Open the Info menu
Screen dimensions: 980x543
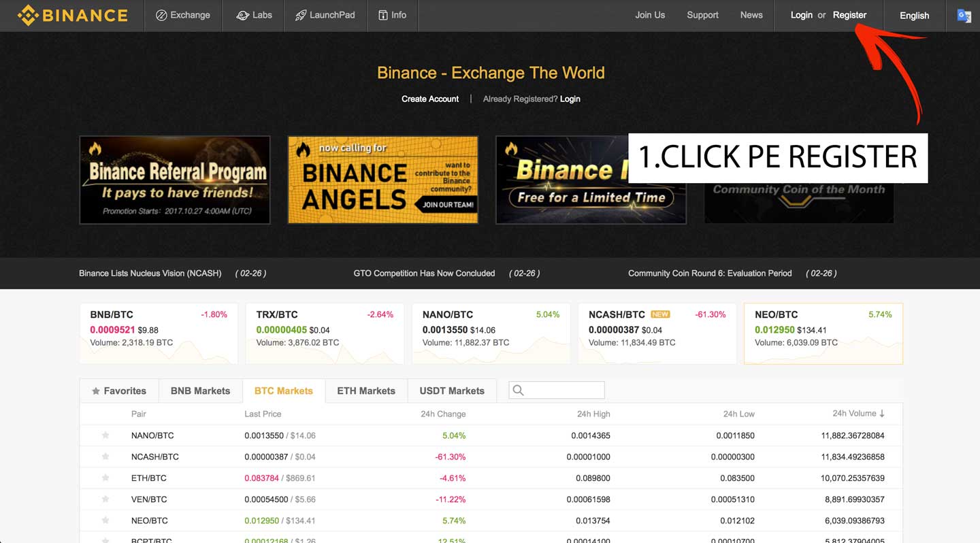pos(392,15)
